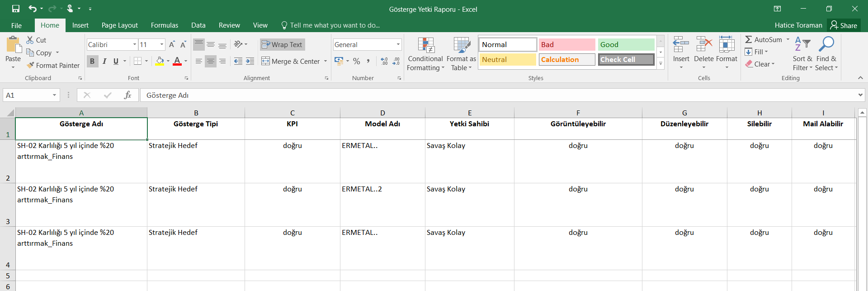868x291 pixels.
Task: Click the Percent Style icon
Action: point(357,61)
